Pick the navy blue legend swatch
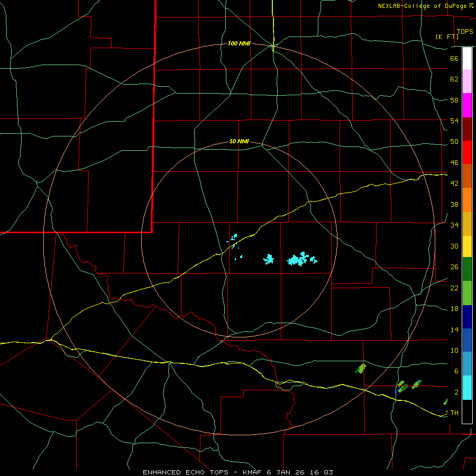The image size is (476, 476). point(467,317)
